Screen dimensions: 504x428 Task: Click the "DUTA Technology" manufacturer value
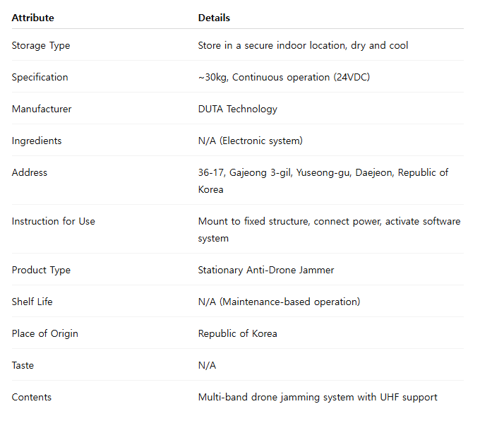click(x=238, y=109)
